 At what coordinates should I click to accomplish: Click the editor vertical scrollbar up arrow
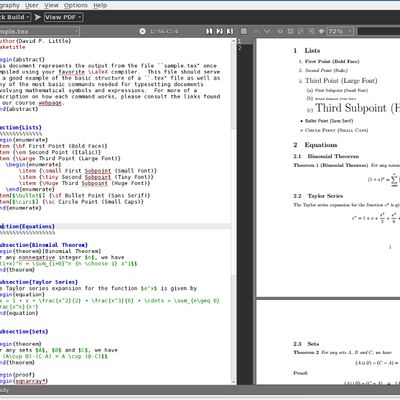tap(234, 41)
